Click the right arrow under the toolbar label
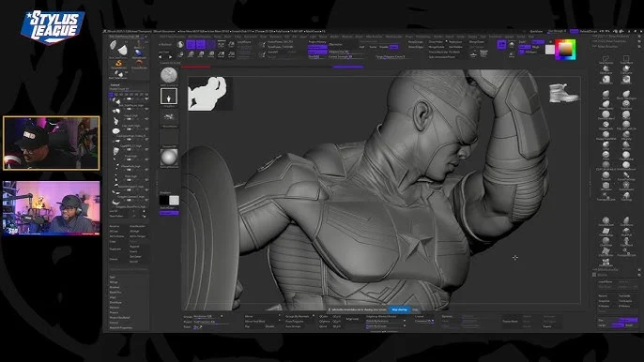The height and width of the screenshot is (362, 644). tap(171, 57)
